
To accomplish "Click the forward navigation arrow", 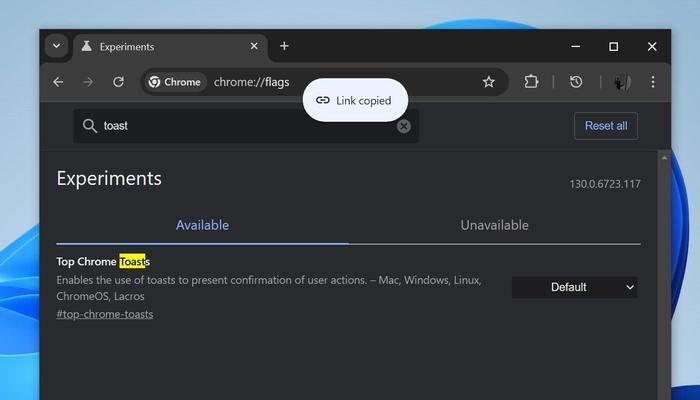I will (88, 82).
